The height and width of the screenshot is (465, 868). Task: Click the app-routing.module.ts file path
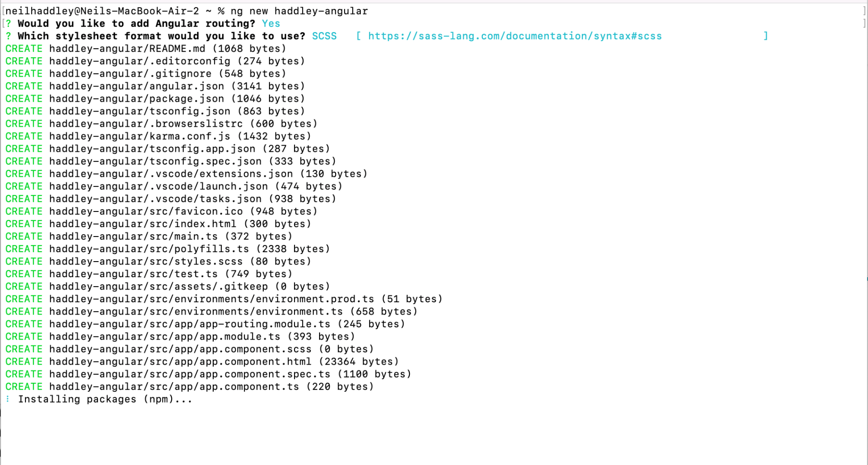(x=190, y=324)
